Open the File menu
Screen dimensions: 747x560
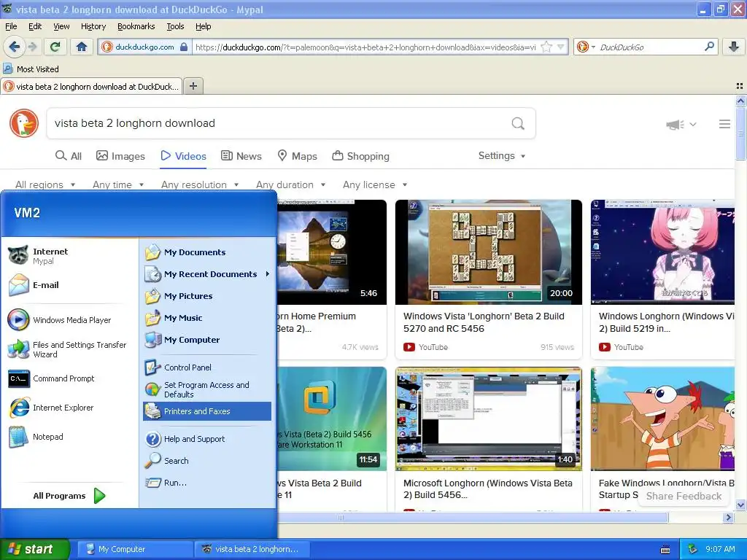pyautogui.click(x=11, y=26)
